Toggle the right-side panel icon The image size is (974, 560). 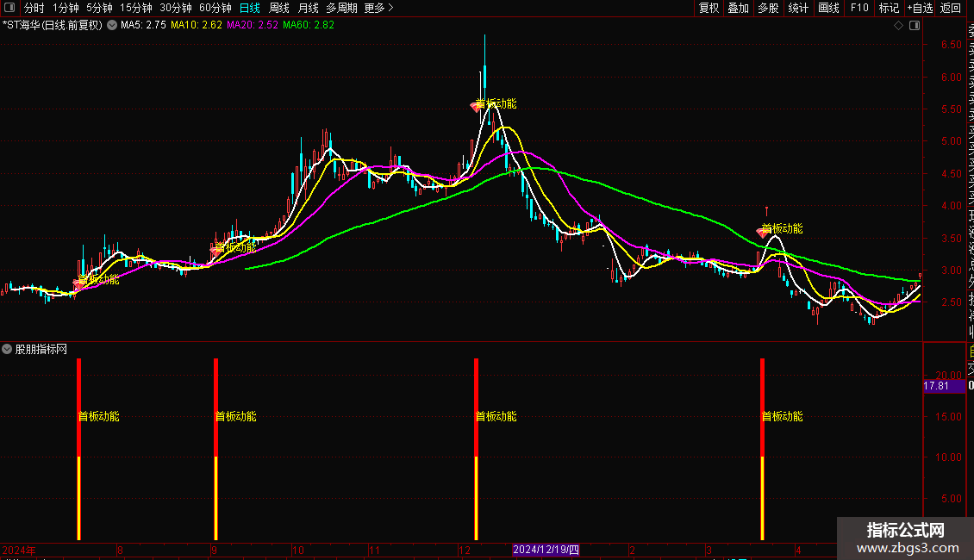[915, 26]
